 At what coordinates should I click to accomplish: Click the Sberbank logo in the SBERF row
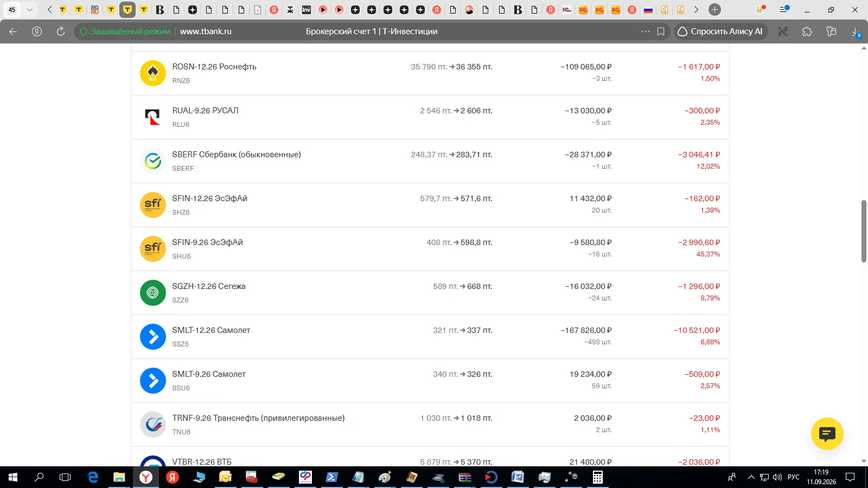coord(153,161)
